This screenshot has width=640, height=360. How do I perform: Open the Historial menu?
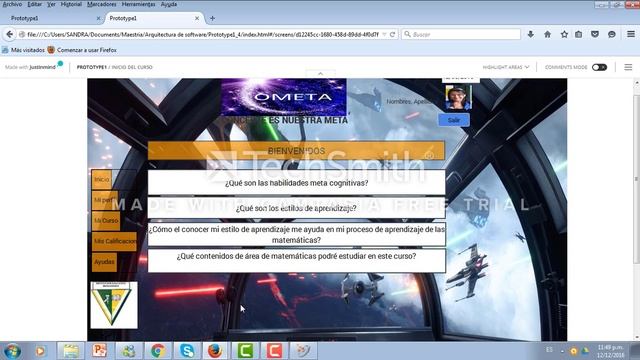pos(71,4)
